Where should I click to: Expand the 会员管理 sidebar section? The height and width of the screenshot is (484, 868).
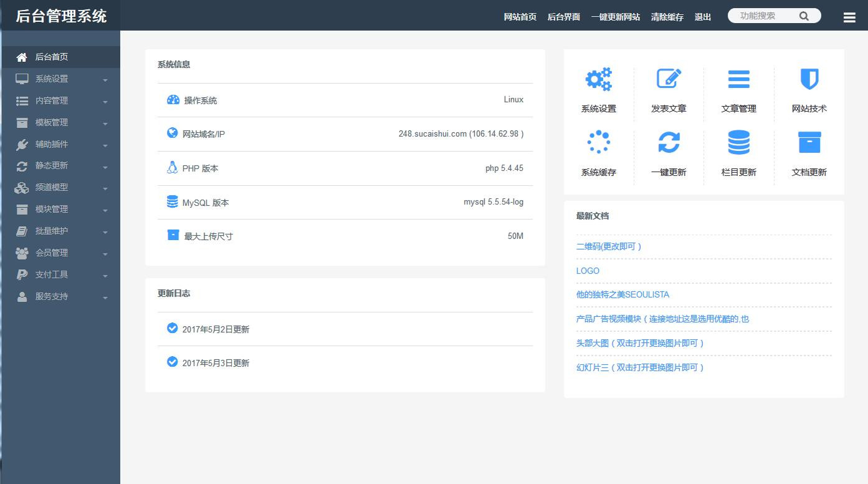[60, 253]
